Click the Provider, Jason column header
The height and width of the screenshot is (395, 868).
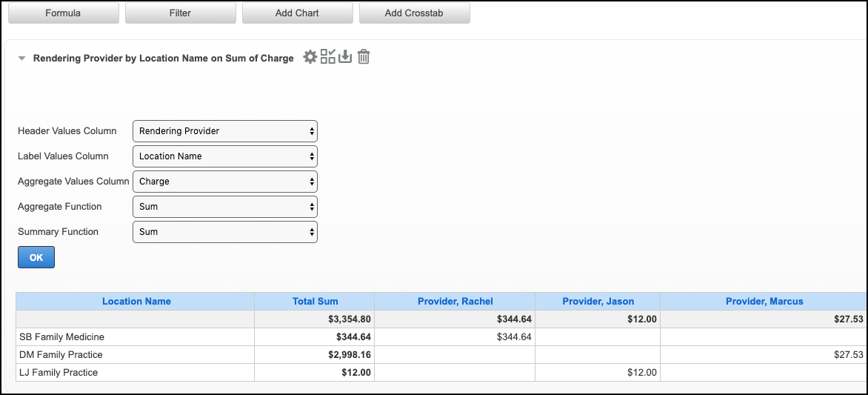click(598, 302)
